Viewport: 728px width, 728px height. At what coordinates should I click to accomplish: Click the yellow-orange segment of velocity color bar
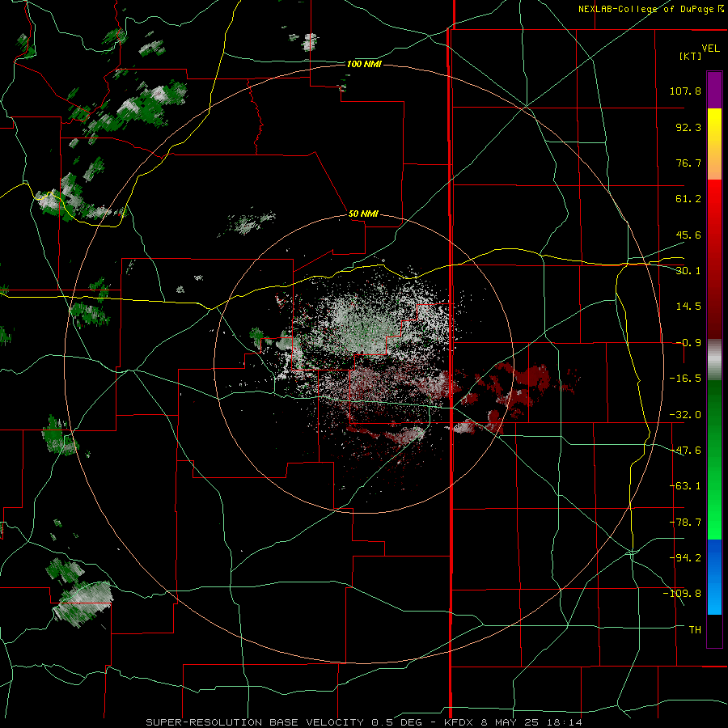pyautogui.click(x=714, y=144)
